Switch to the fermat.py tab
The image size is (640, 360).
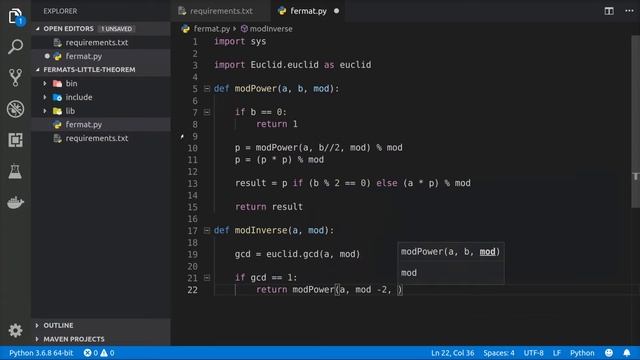coord(308,11)
